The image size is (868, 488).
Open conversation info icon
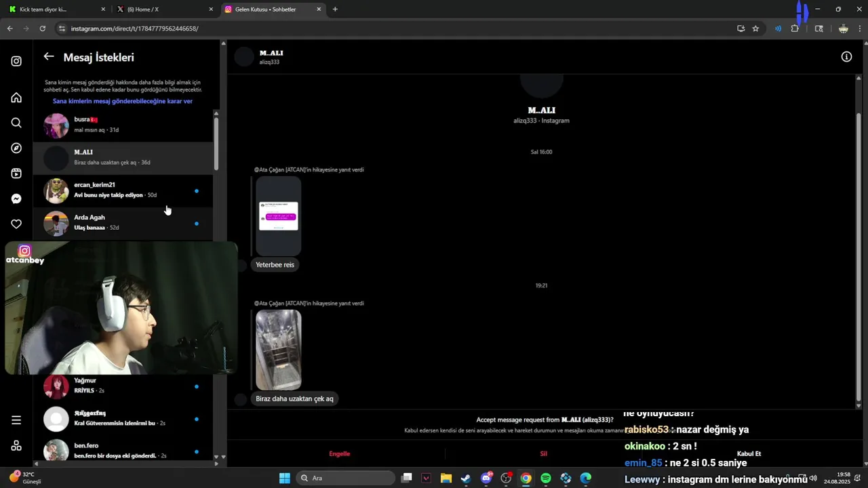click(846, 57)
